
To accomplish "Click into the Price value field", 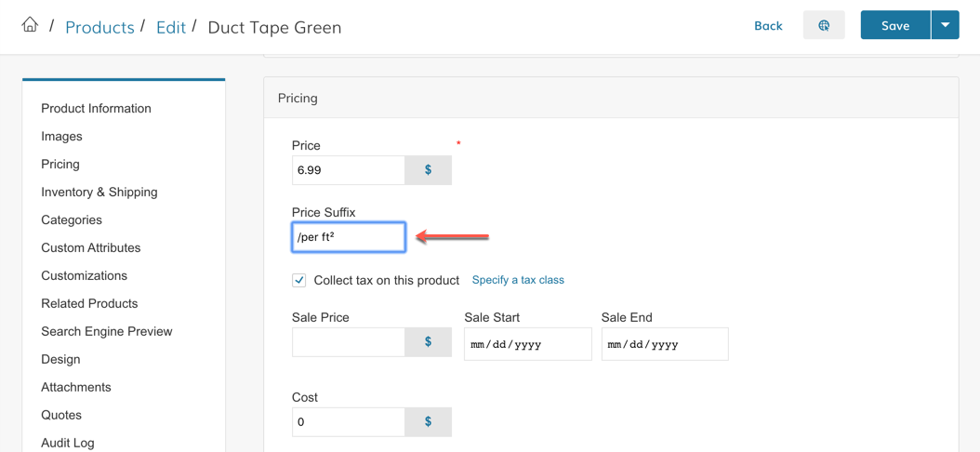I will 349,170.
